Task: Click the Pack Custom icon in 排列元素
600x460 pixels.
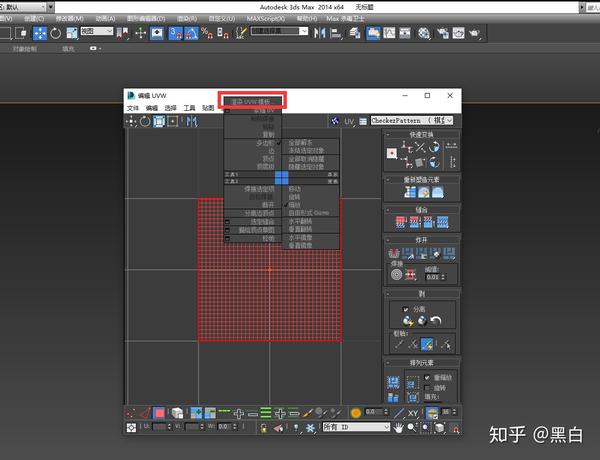Action: pyautogui.click(x=393, y=382)
